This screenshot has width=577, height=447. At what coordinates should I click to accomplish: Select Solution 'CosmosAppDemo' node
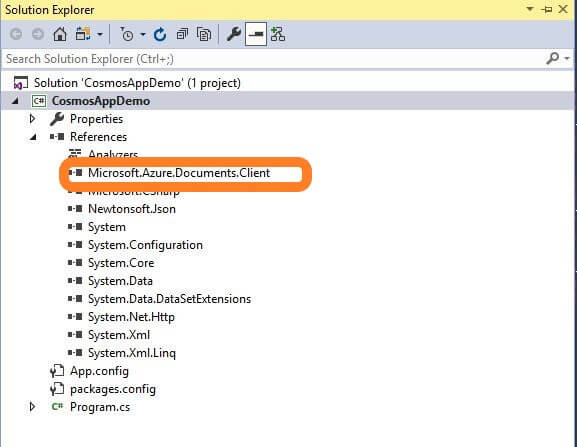(137, 83)
